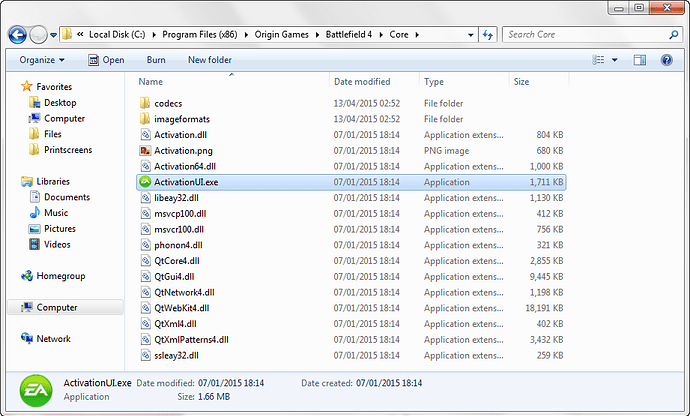Expand the arrow after Battlefield 4 breadcrumb
The width and height of the screenshot is (690, 416).
coord(381,34)
